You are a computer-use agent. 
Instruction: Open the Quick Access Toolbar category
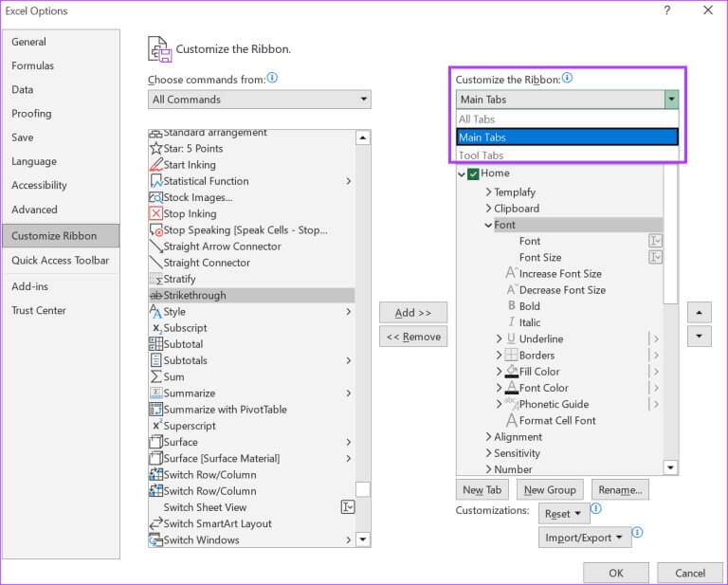pos(60,261)
